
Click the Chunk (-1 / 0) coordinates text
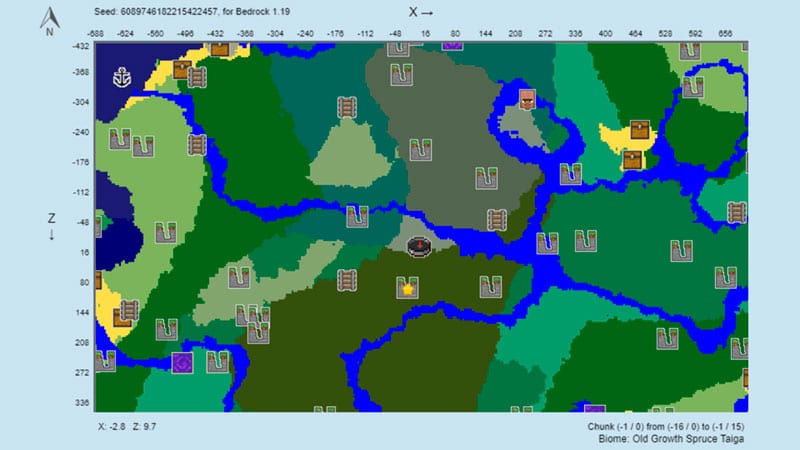[x=666, y=427]
